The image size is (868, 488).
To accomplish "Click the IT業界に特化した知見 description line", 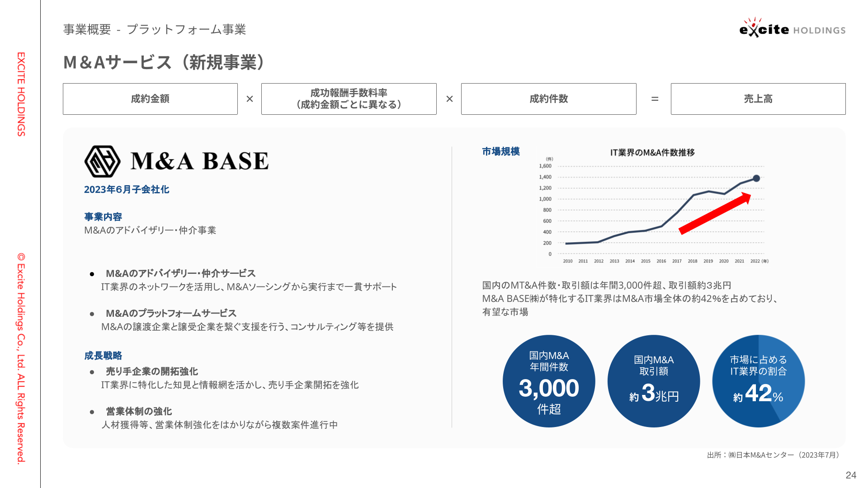I will [230, 385].
